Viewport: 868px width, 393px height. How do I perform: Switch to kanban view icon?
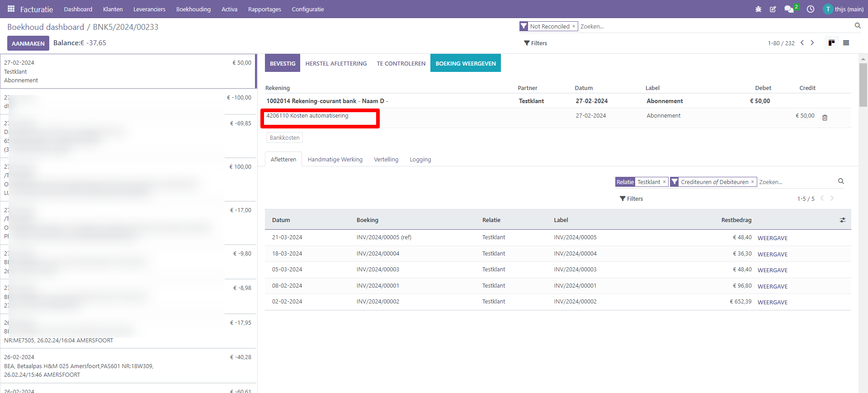[x=831, y=43]
